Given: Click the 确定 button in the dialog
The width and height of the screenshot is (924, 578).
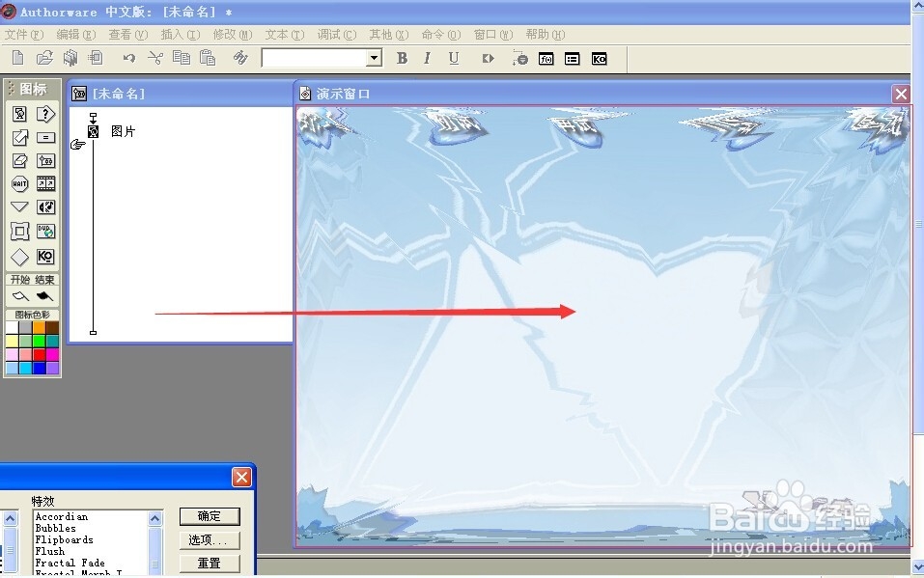Looking at the screenshot, I should click(x=210, y=516).
